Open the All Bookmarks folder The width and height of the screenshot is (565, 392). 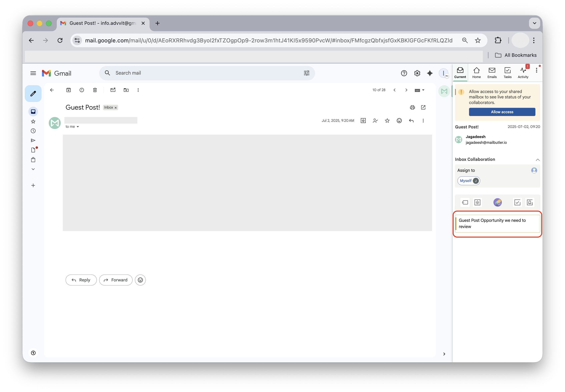[x=516, y=55]
